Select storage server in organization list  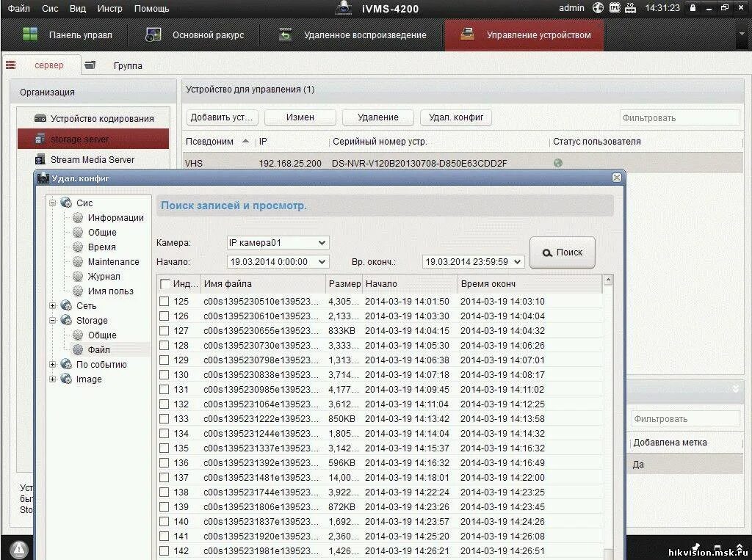point(93,139)
